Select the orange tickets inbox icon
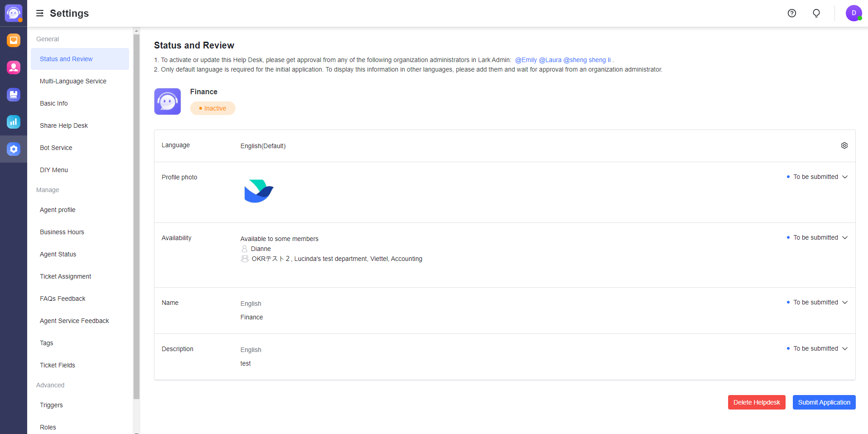The width and height of the screenshot is (868, 434). tap(14, 40)
